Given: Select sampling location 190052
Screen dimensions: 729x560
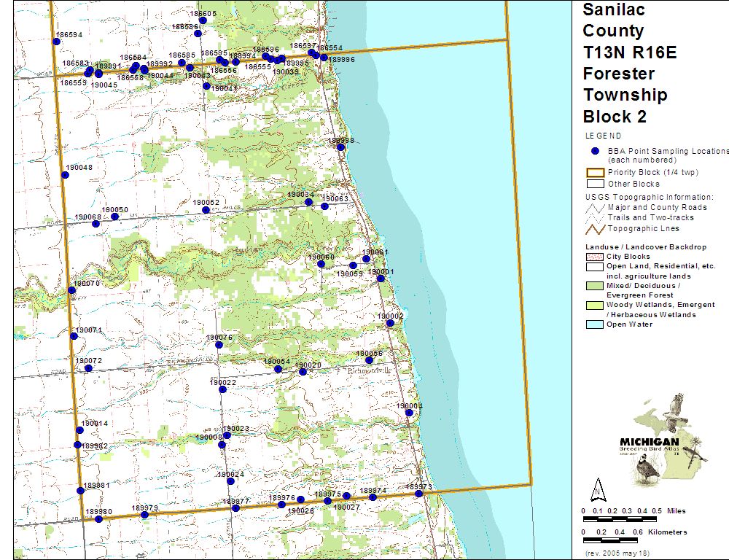Looking at the screenshot, I should tap(206, 210).
